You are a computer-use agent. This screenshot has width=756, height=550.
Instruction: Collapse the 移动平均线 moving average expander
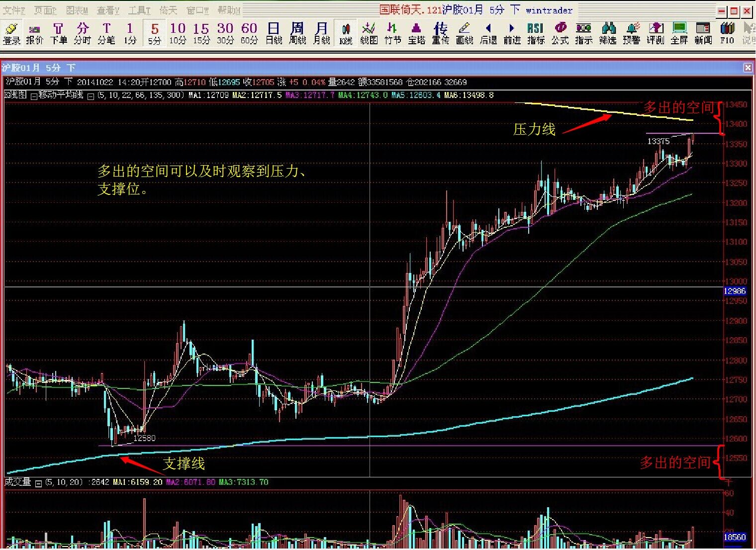tap(33, 96)
